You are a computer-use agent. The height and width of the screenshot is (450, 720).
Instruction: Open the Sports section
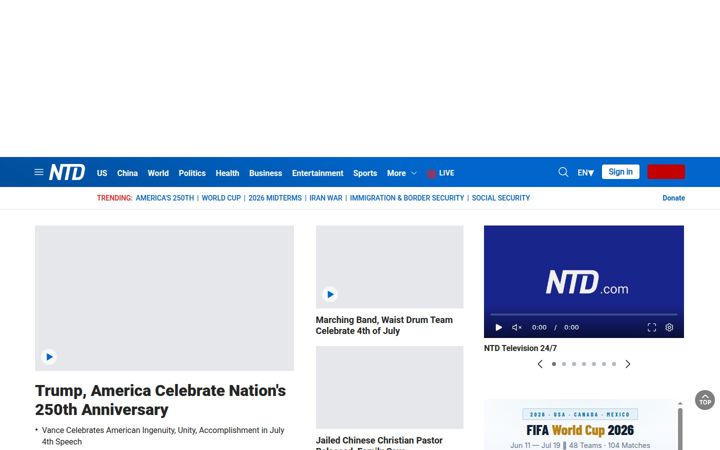tap(365, 173)
